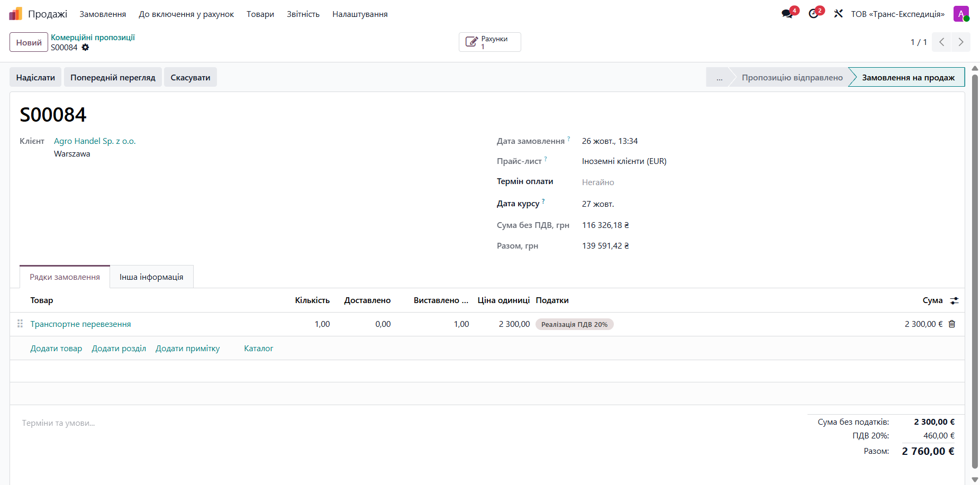Open the Звітність menu
Viewport: 980px width, 485px height.
(303, 14)
